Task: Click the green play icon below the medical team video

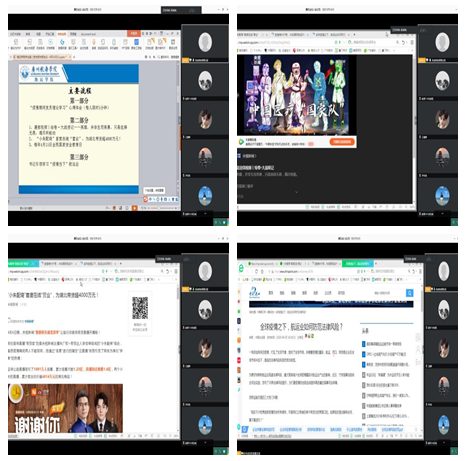Action: tap(241, 142)
